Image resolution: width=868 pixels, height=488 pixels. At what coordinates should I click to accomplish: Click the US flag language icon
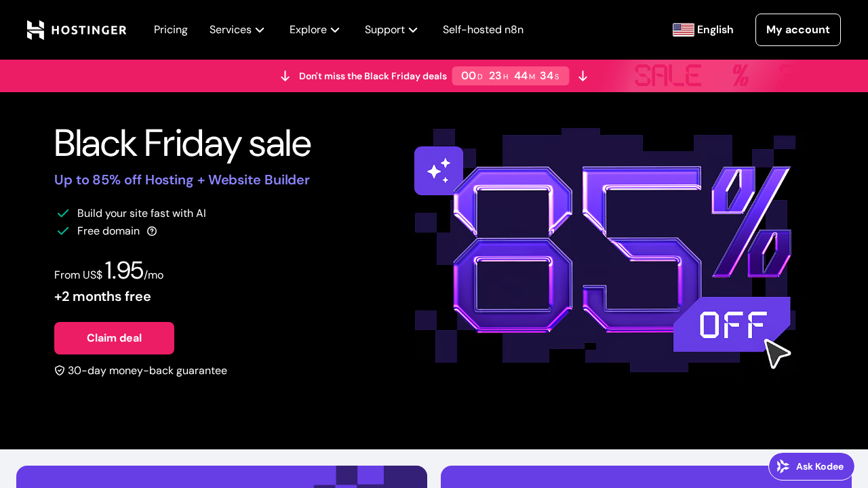tap(683, 30)
